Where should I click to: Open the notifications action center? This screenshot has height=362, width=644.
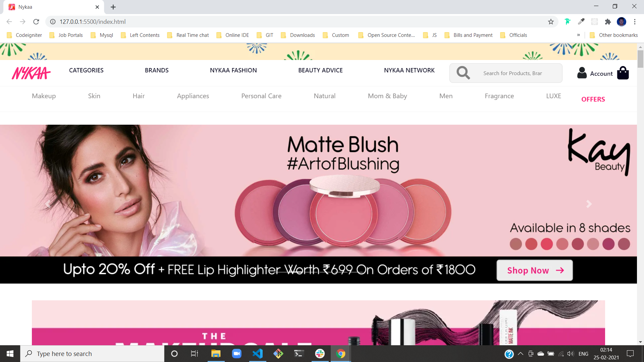(630, 354)
